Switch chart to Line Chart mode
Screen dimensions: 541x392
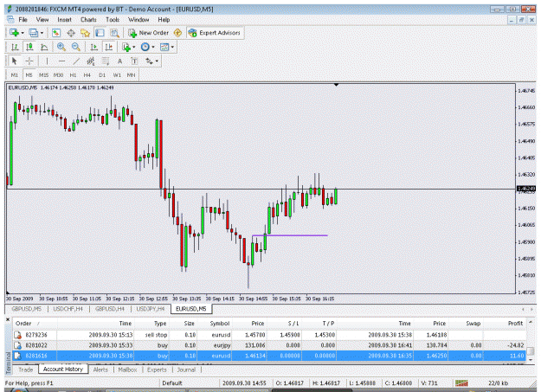click(44, 47)
